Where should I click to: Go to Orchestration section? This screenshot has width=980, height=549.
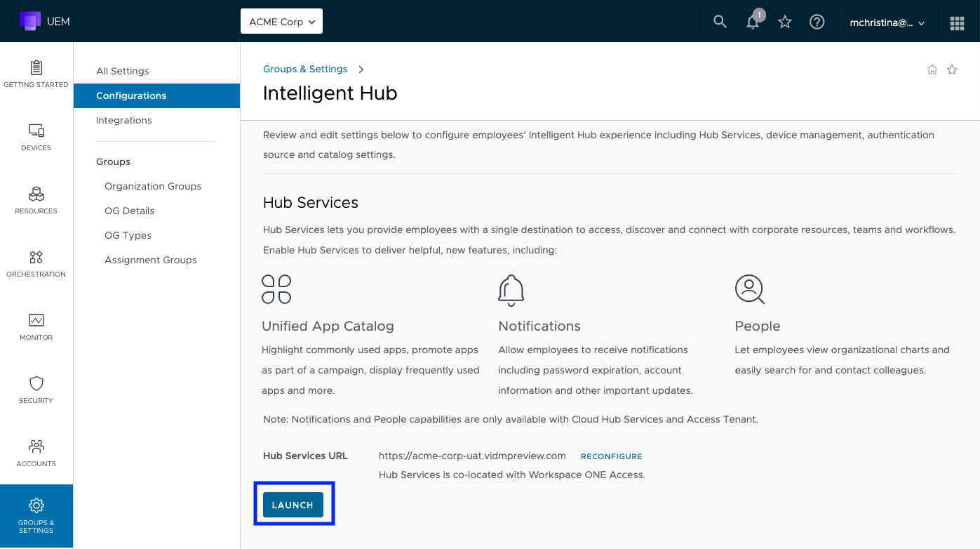36,263
